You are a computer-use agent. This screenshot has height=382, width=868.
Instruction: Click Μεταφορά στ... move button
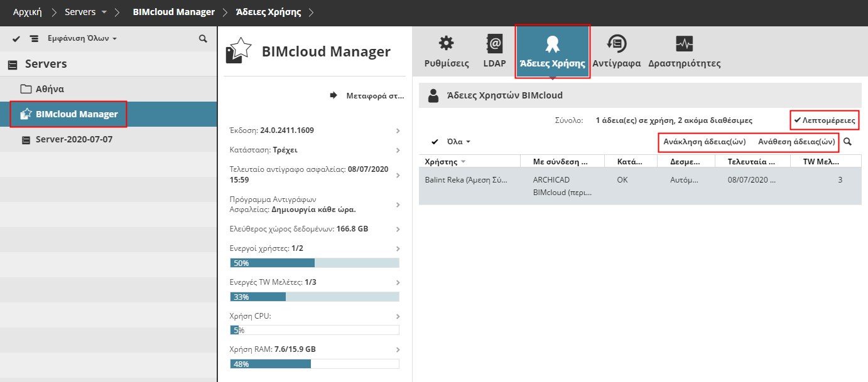point(367,96)
